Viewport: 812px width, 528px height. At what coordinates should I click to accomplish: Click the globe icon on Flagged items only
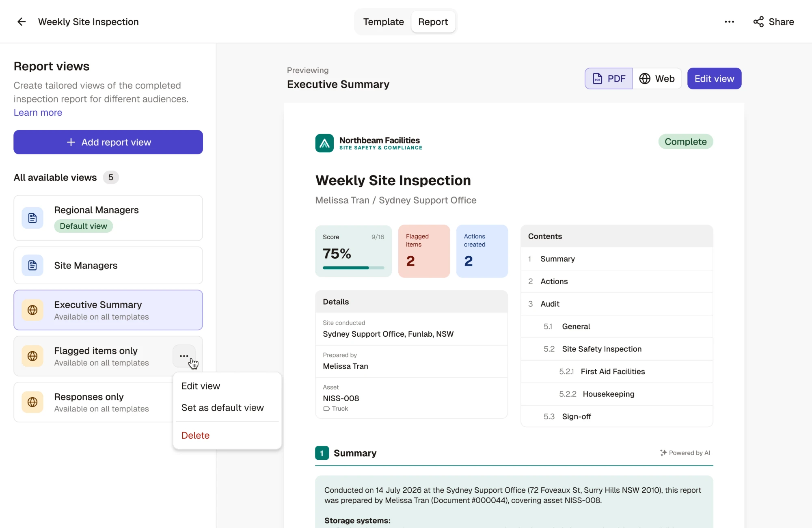tap(32, 356)
